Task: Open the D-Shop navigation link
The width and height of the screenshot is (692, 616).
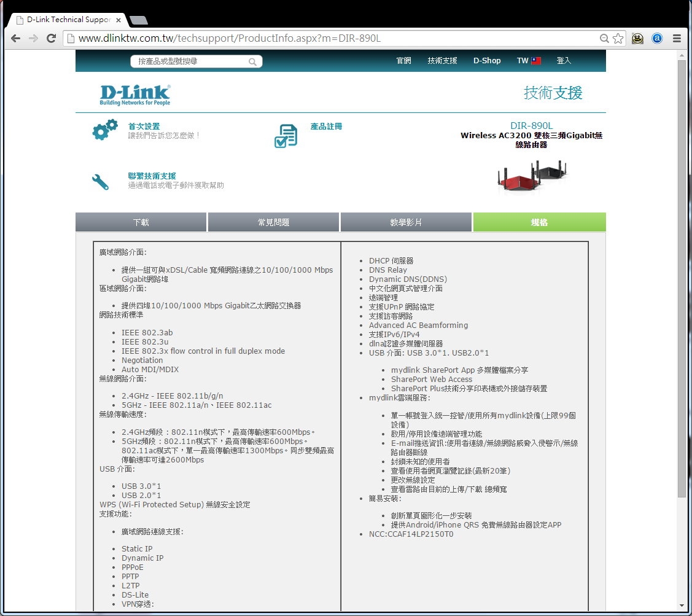Action: [x=487, y=61]
